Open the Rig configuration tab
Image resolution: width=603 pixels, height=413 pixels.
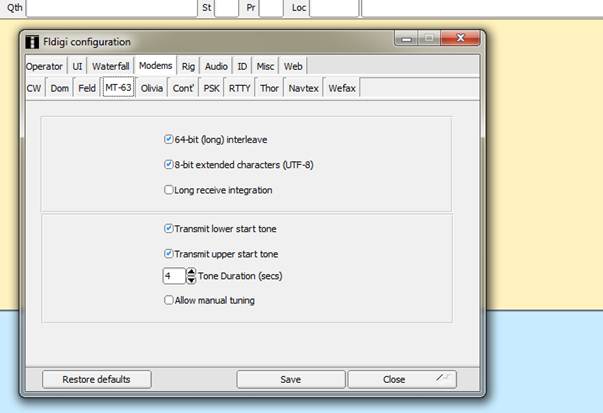pyautogui.click(x=188, y=66)
